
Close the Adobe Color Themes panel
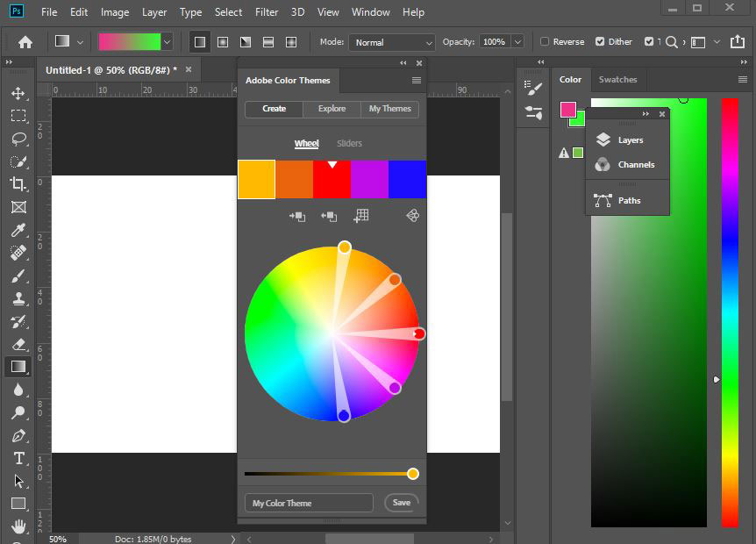[419, 63]
